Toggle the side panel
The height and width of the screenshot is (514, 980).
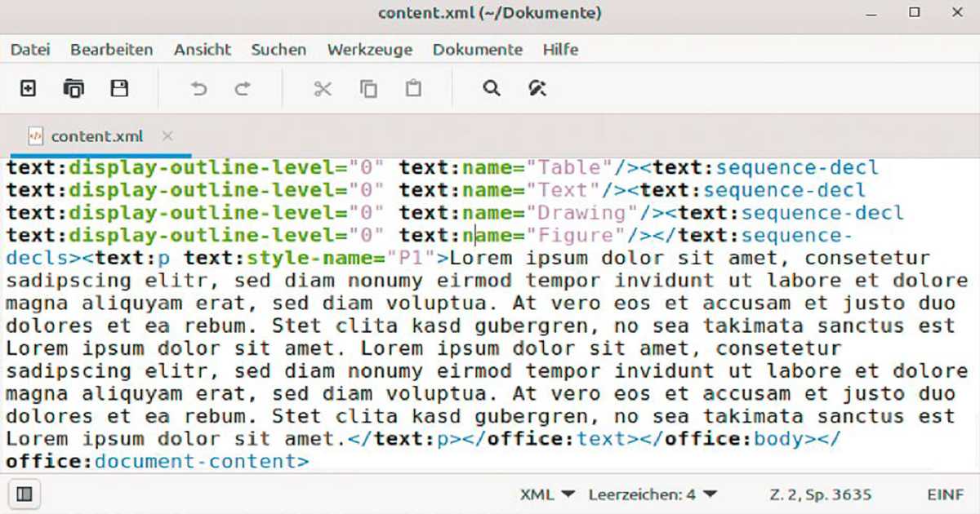click(x=24, y=494)
